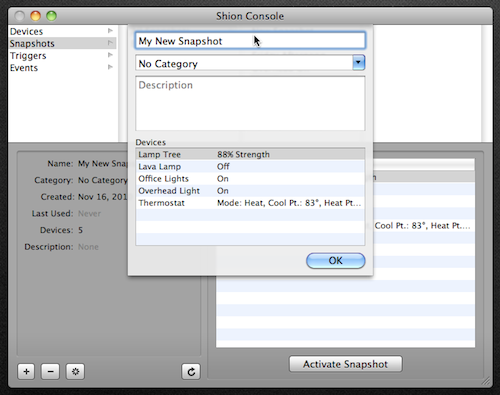
Task: Select the Lava Lamp device row
Action: [250, 166]
